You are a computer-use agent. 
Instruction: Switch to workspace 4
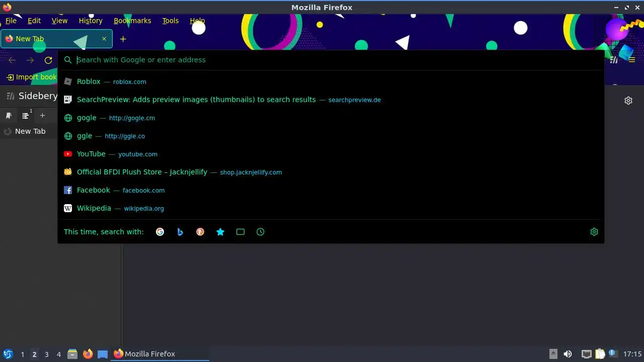[x=58, y=354]
